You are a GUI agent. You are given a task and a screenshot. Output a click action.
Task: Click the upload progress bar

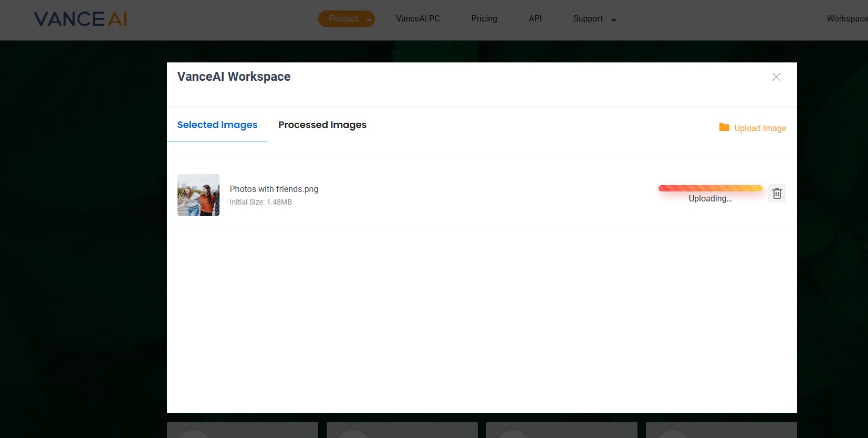coord(710,188)
